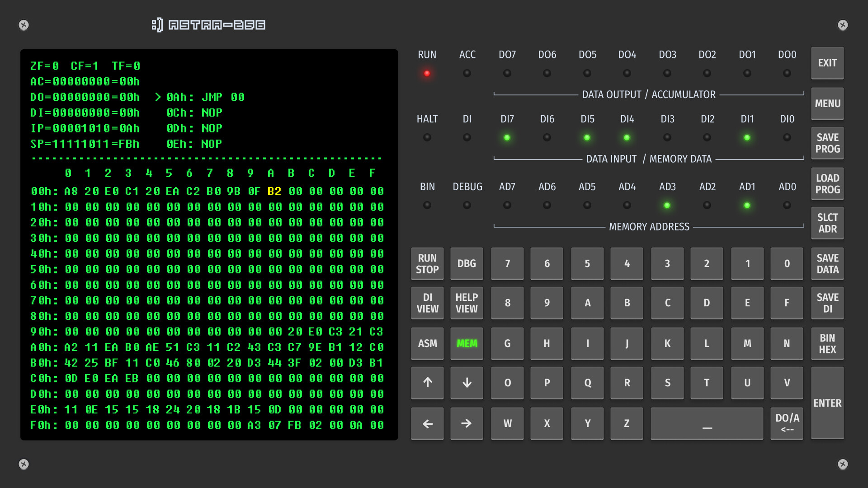Screen dimensions: 868x488
Task: Click the top-right corner screw
Action: point(843,25)
